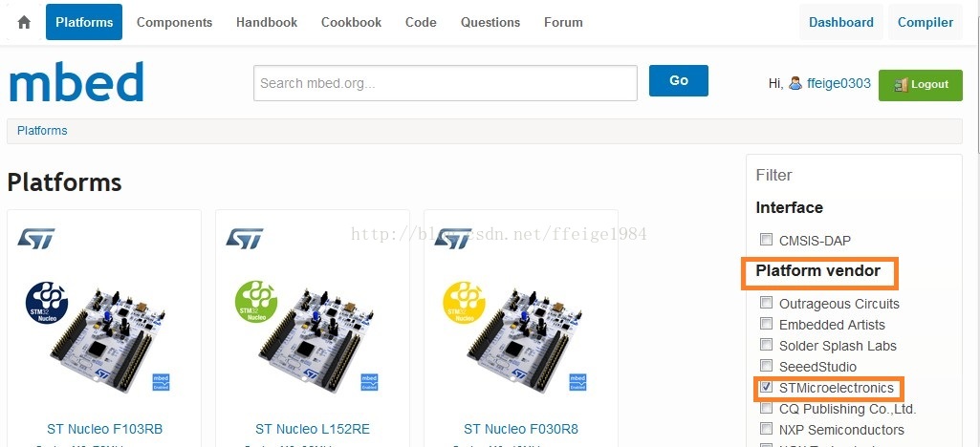
Task: Select the NXP Semiconductors checkbox
Action: [x=766, y=429]
